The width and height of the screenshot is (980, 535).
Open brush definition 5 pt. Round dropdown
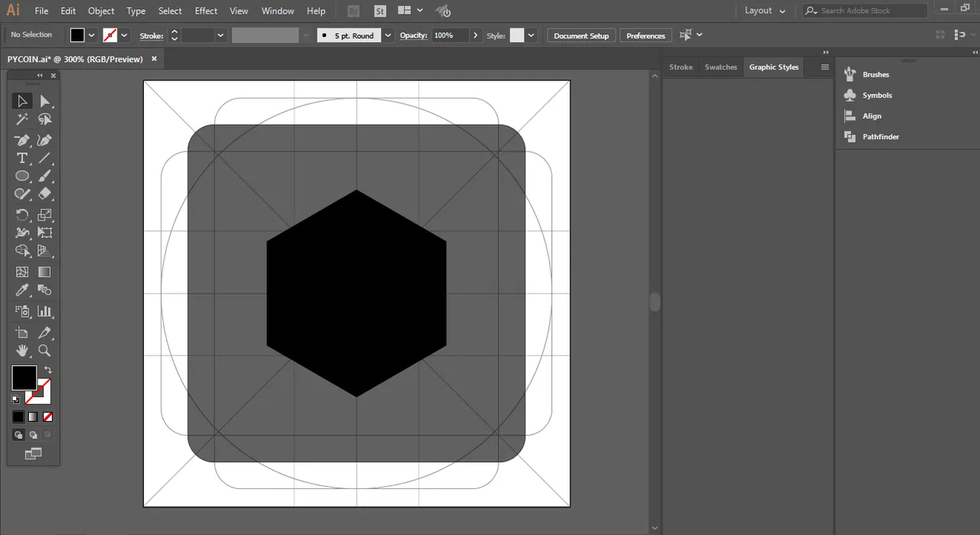(387, 35)
